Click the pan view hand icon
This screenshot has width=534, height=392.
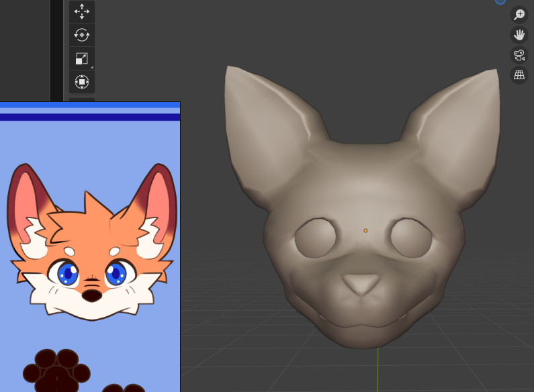click(x=519, y=35)
